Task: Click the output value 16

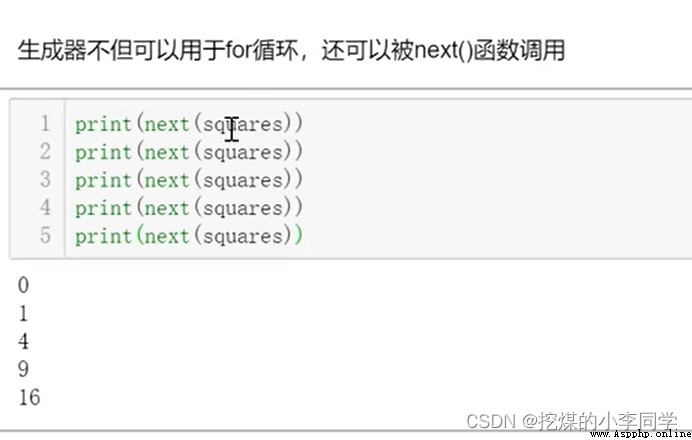Action: click(x=29, y=397)
